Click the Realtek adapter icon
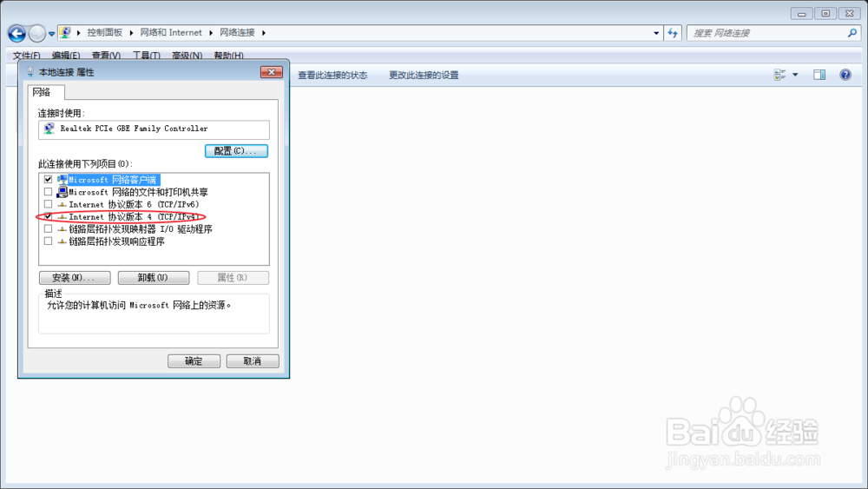Screen dimensions: 868x489 coord(49,129)
